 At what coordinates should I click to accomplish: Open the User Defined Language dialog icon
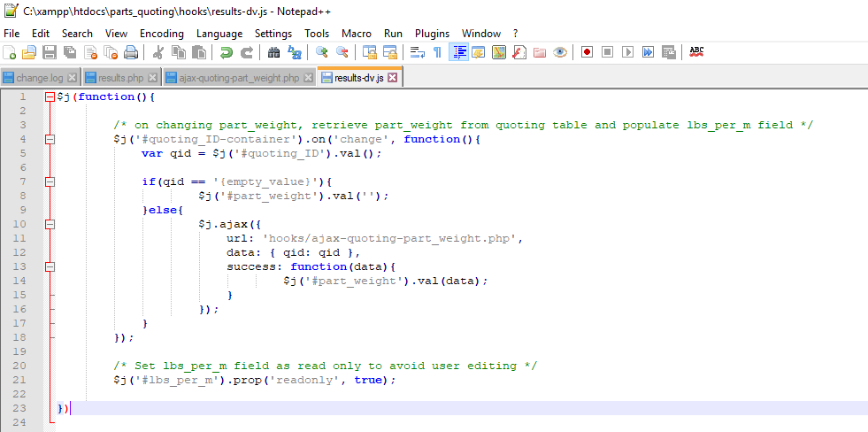click(x=478, y=52)
